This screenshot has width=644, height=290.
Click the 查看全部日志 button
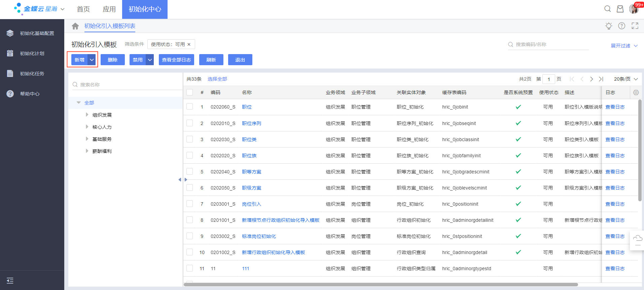[176, 60]
